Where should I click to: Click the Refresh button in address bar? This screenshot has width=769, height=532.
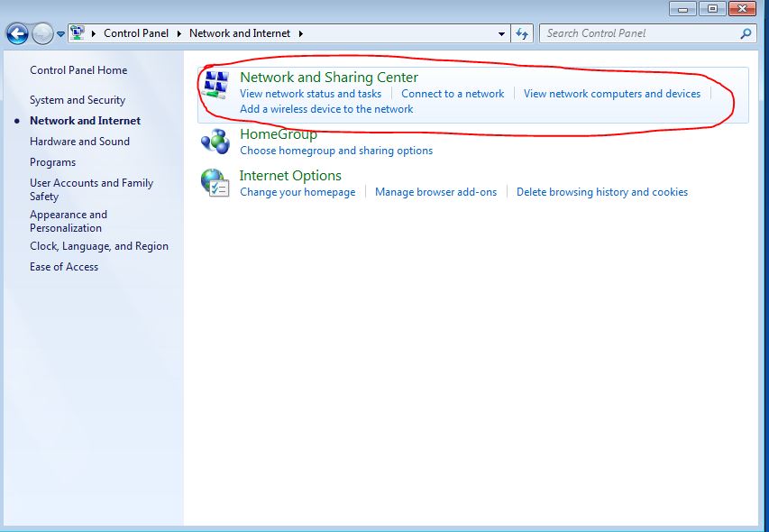[x=522, y=34]
